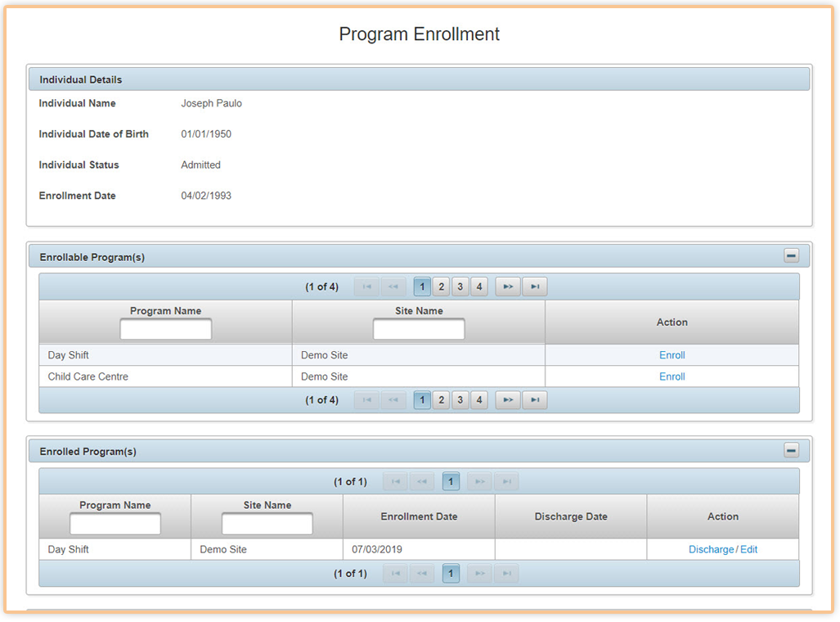Click Program Name filter in Enrollable Programs
The width and height of the screenshot is (840, 622).
[x=165, y=329]
